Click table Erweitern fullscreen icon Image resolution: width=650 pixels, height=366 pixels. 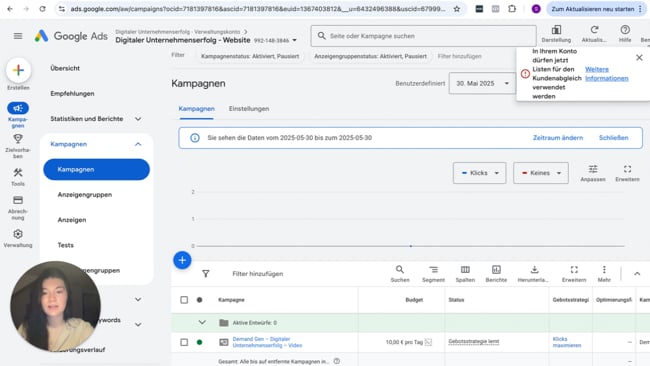[574, 269]
